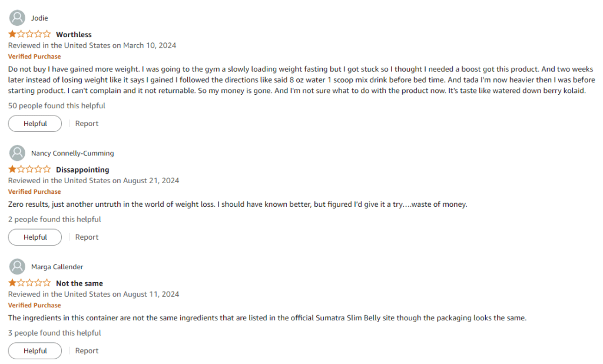Open Marga Callender's profile name

pyautogui.click(x=57, y=267)
